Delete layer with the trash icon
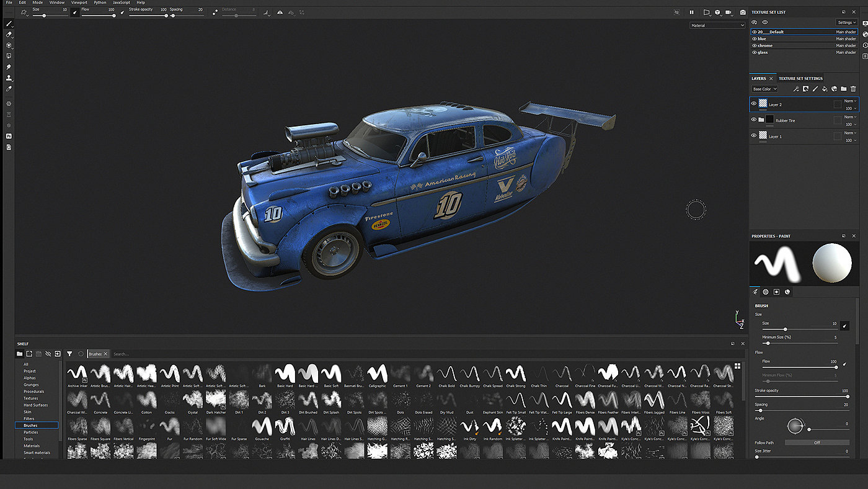This screenshot has height=489, width=868. pyautogui.click(x=853, y=89)
